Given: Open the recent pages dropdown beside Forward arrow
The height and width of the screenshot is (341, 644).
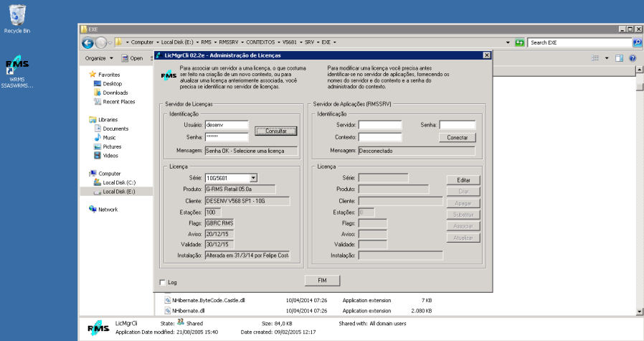Looking at the screenshot, I should [x=110, y=43].
